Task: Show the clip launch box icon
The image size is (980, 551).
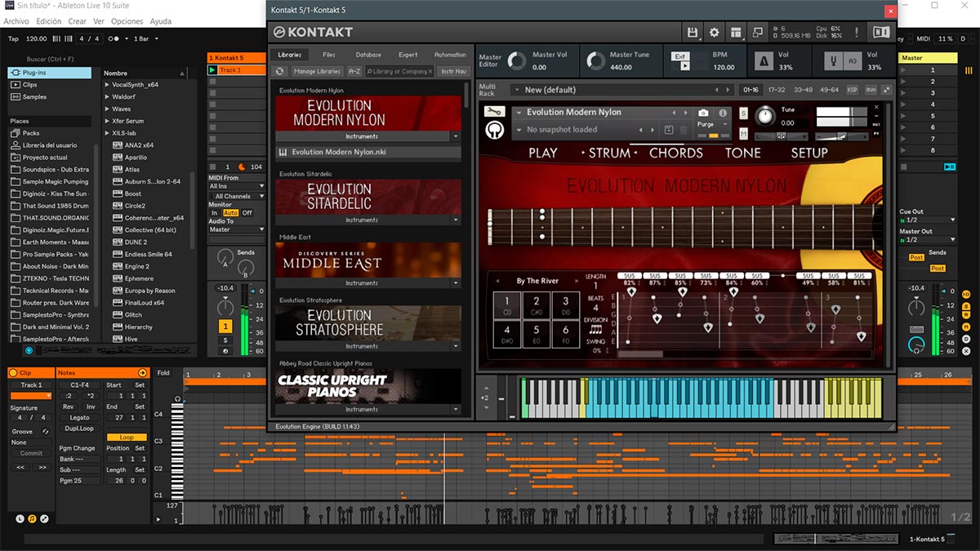Action: (20, 518)
